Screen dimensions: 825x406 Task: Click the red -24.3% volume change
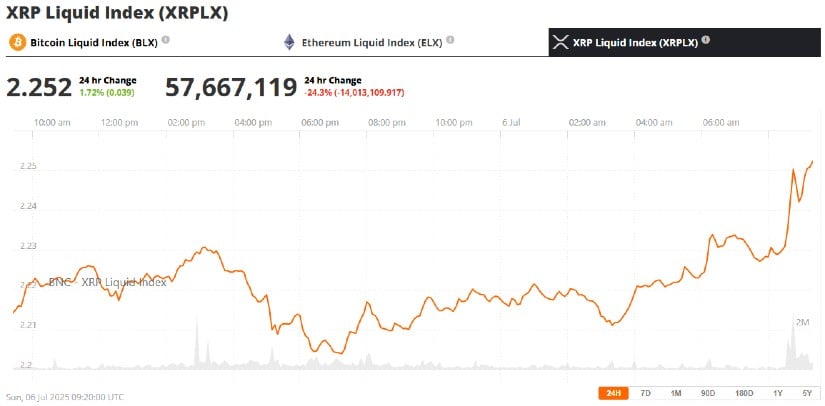point(354,93)
